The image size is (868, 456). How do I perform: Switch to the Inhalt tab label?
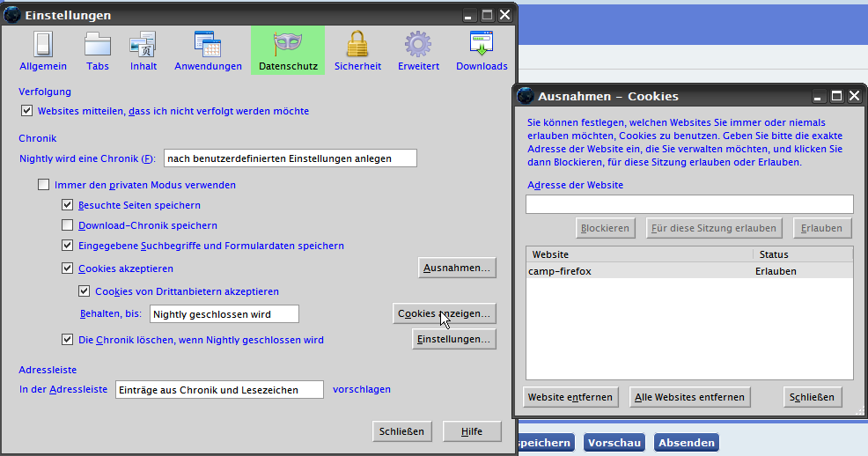[x=143, y=66]
